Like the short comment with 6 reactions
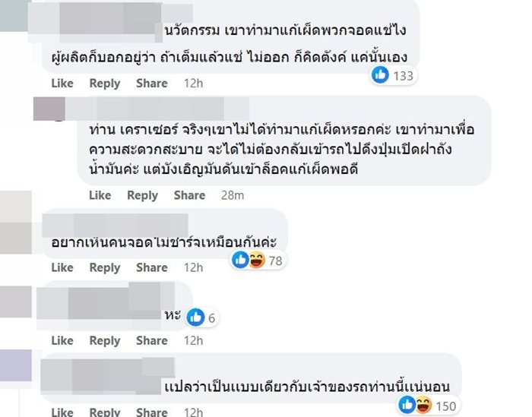 tap(62, 340)
